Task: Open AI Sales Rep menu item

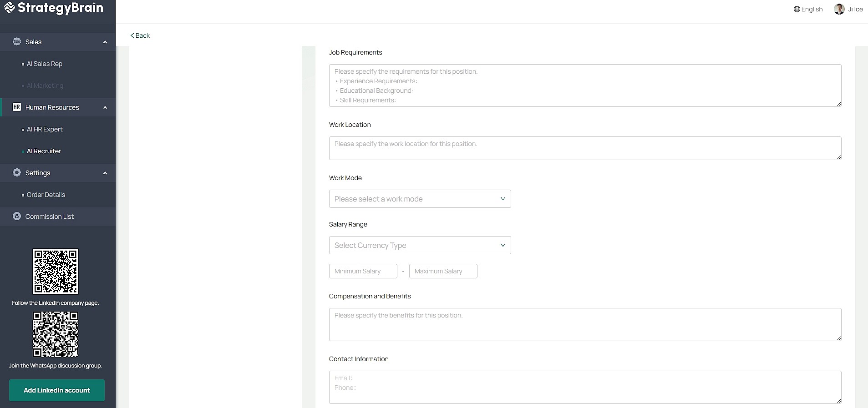Action: pos(45,64)
